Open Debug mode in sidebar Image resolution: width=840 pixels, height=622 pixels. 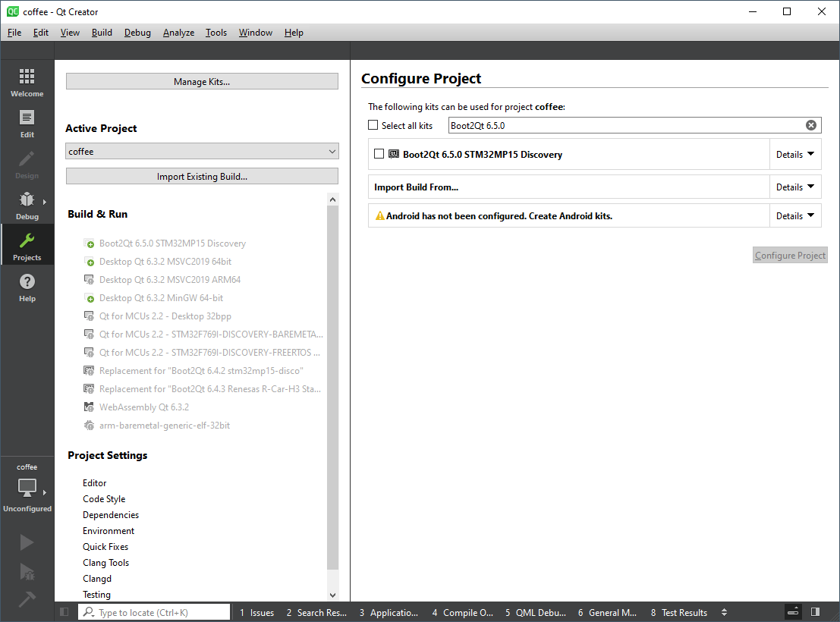click(27, 206)
